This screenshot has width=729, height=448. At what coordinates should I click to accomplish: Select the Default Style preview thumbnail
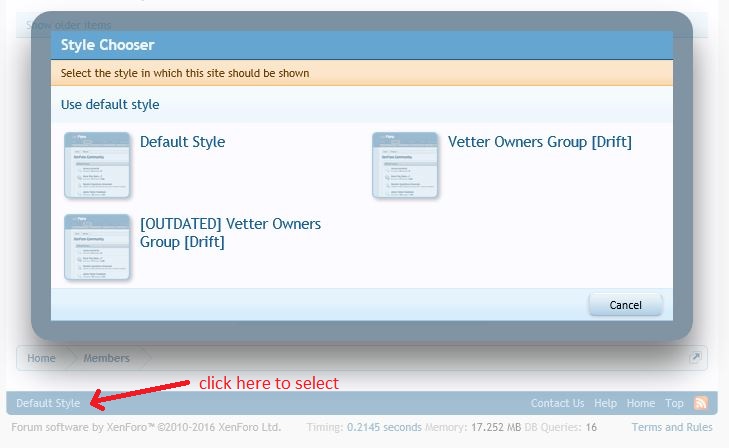point(97,165)
